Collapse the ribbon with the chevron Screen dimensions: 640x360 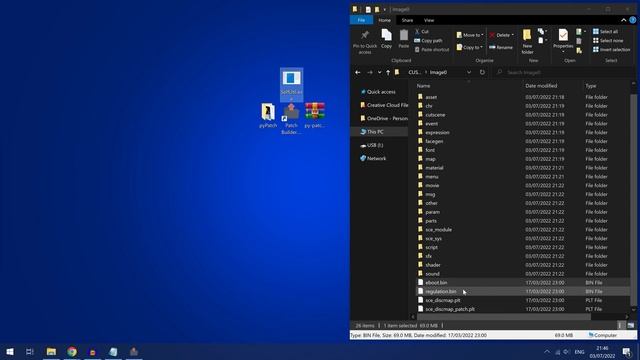tap(623, 20)
